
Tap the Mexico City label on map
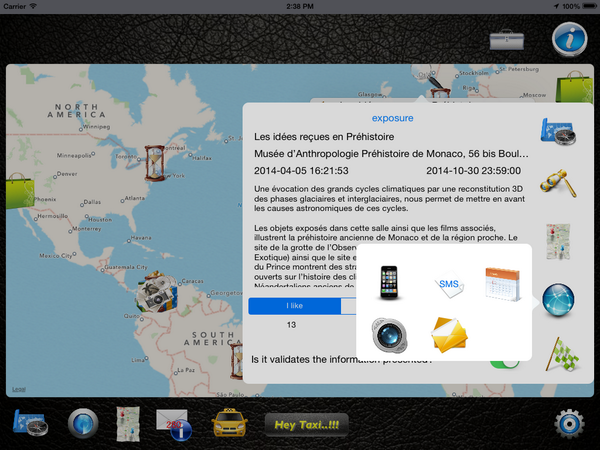point(55,256)
